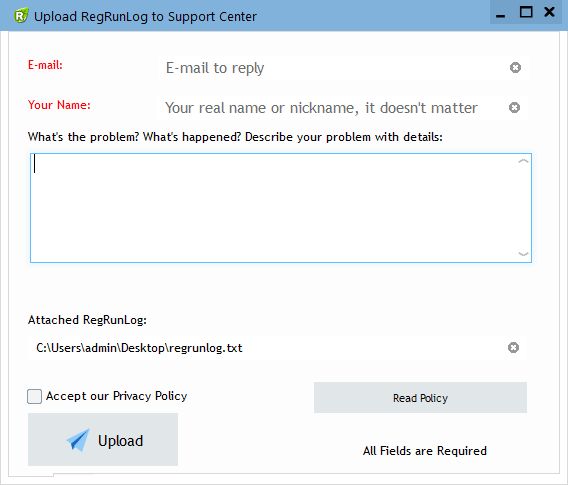Click the down arrow in description box
This screenshot has height=485, width=568.
pyautogui.click(x=523, y=254)
